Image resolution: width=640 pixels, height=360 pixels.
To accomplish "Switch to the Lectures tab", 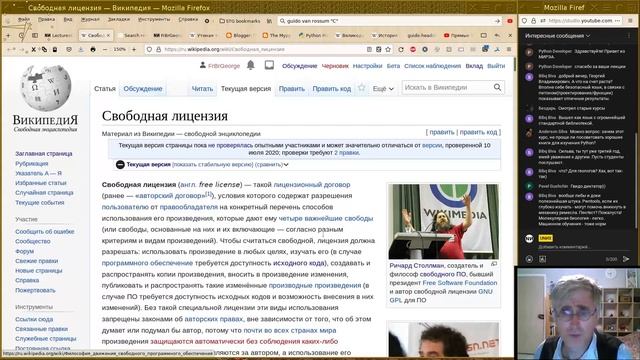I will [58, 36].
